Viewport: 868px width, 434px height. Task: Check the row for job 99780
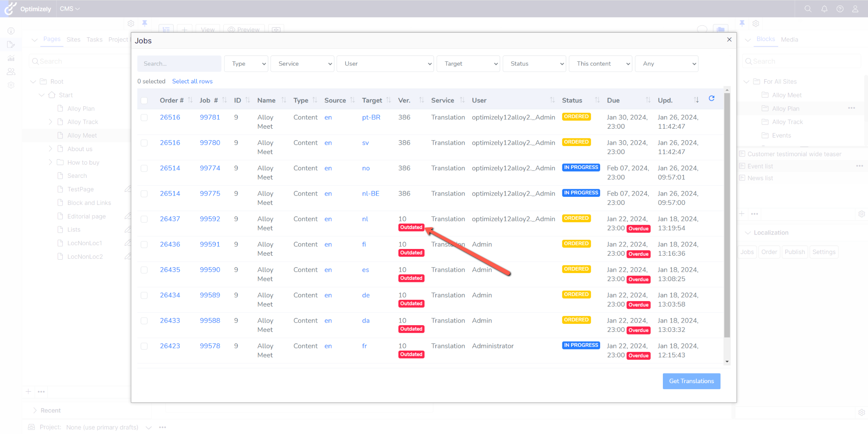click(144, 143)
